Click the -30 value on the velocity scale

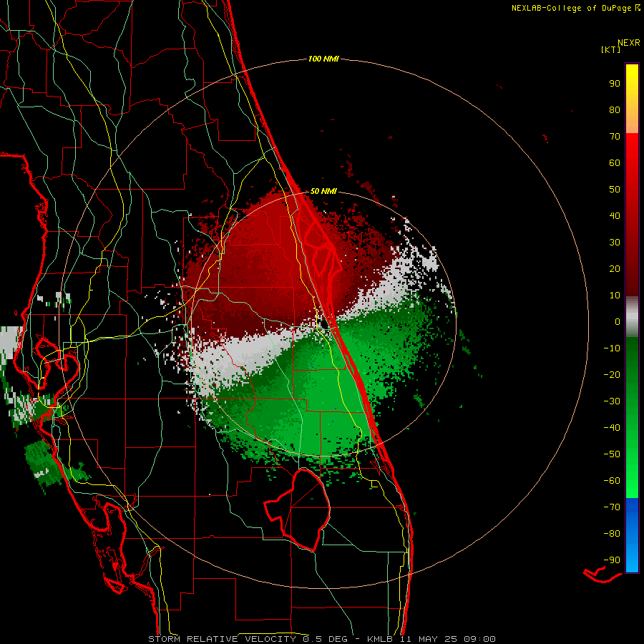tap(612, 401)
